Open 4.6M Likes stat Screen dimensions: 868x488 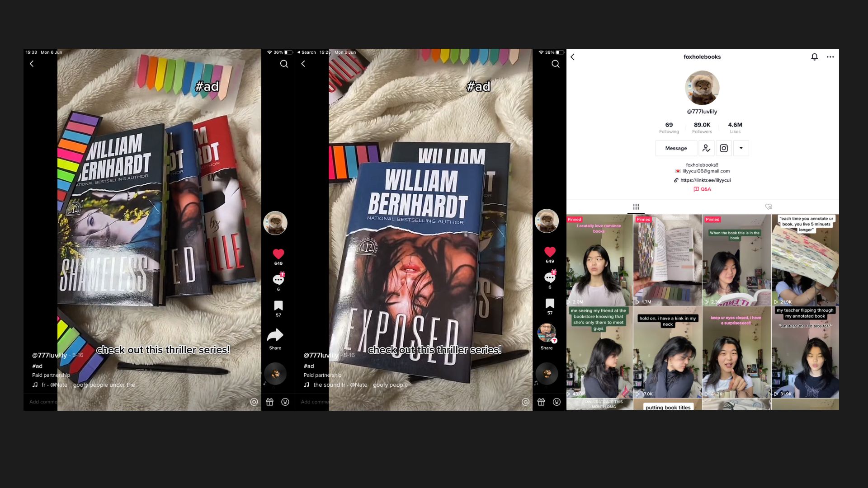[735, 128]
